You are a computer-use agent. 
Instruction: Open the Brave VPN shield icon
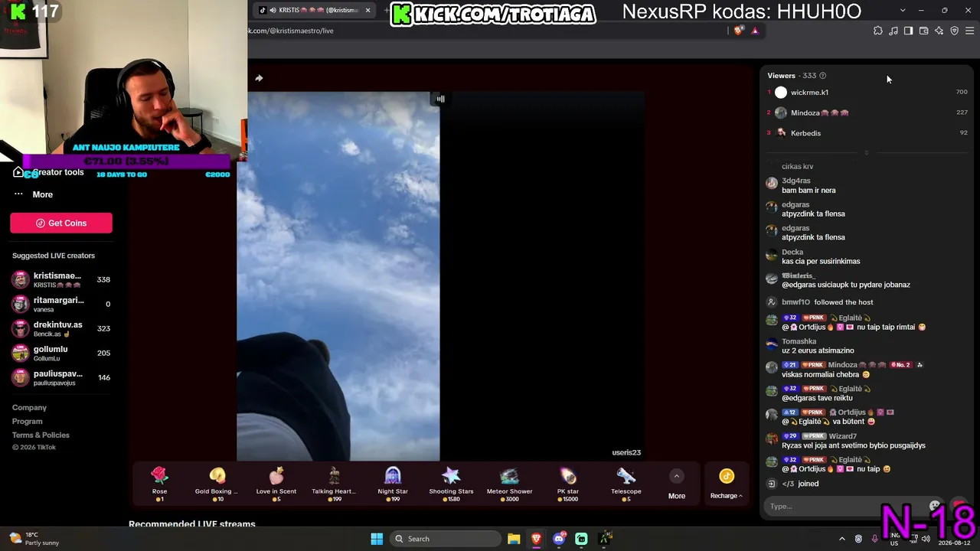coord(954,31)
